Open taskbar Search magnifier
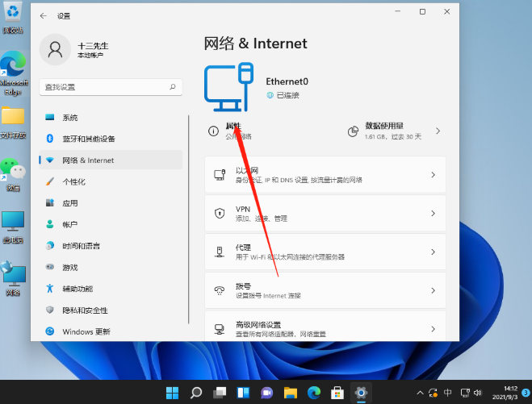 [196, 393]
